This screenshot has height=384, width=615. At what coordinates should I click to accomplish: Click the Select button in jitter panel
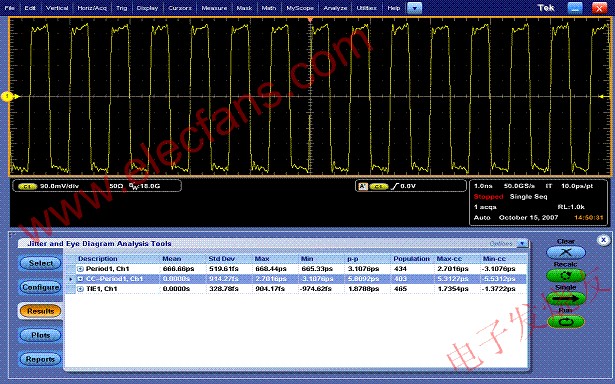coord(40,263)
